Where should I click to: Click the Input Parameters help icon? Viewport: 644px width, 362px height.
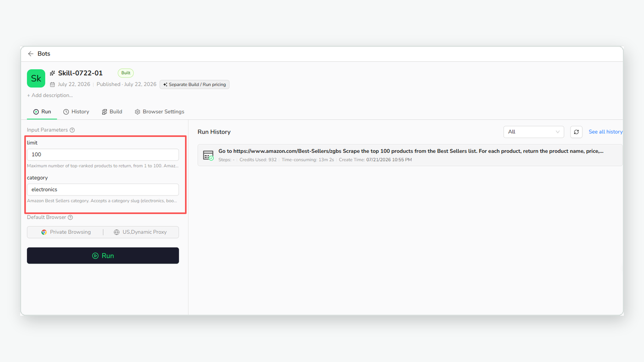coord(72,130)
